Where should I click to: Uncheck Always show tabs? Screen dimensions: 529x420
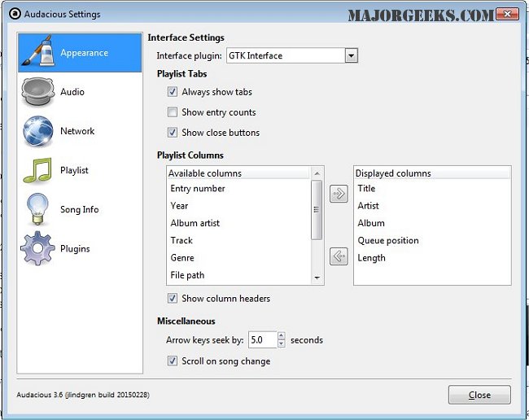[173, 92]
